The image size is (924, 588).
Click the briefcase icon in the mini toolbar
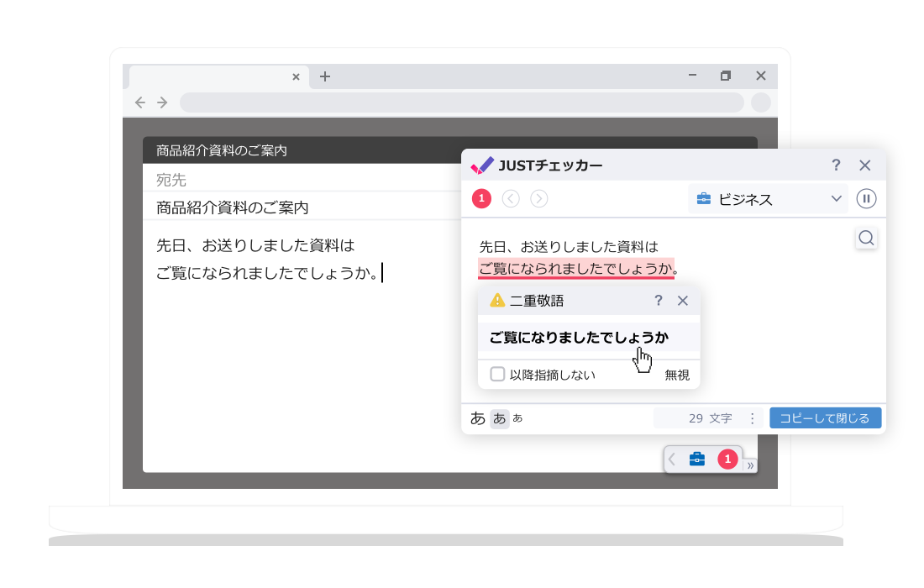(697, 459)
